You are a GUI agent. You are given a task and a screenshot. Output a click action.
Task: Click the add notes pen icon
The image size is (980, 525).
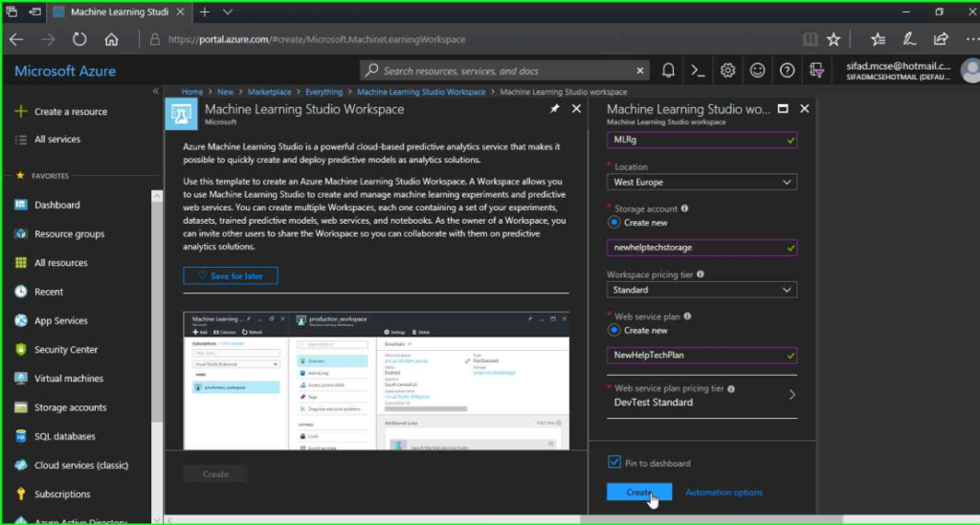(x=909, y=39)
